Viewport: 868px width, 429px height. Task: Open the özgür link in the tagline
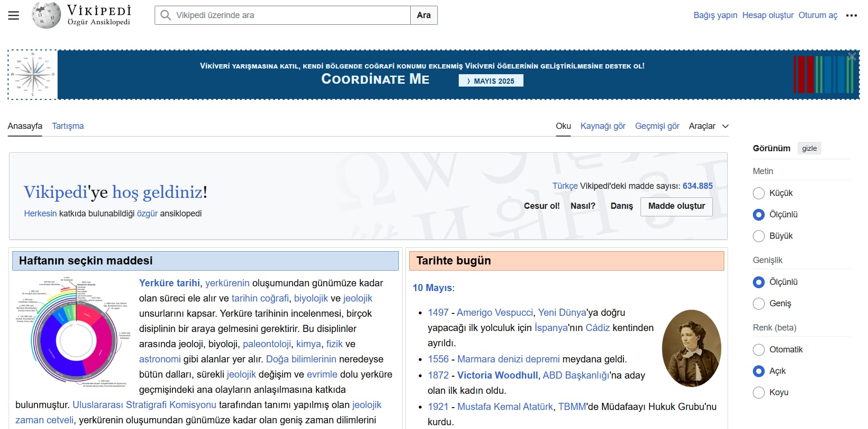[x=147, y=214]
